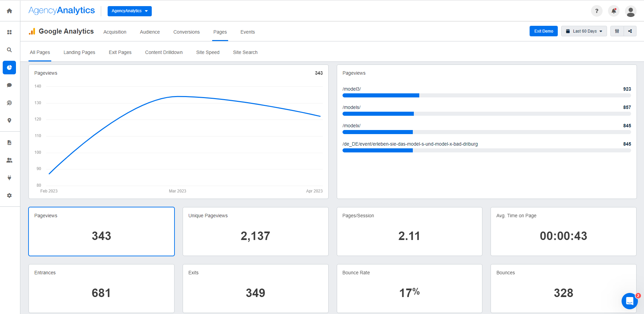Open the Exit Pages sub-tab
The image size is (644, 314).
(120, 52)
